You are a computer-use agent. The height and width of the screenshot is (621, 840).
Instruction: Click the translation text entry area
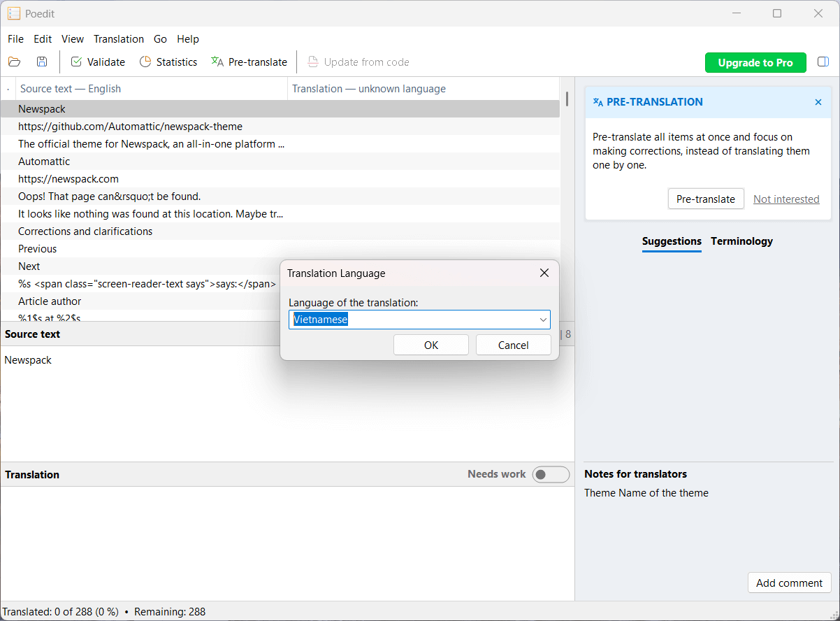coord(287,543)
